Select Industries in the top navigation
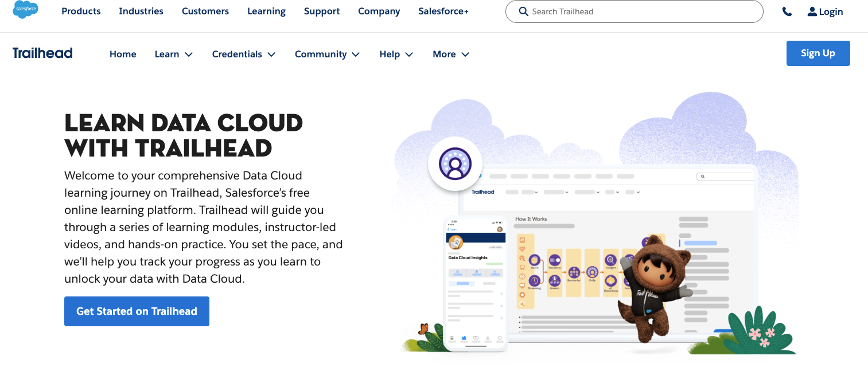Screen dimensions: 868x375 [141, 11]
